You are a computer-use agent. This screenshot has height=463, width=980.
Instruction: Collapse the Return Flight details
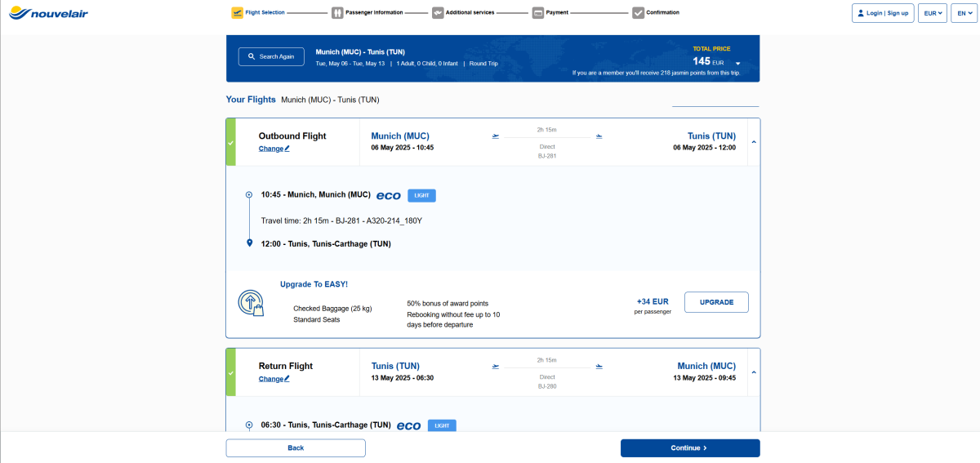click(x=753, y=372)
